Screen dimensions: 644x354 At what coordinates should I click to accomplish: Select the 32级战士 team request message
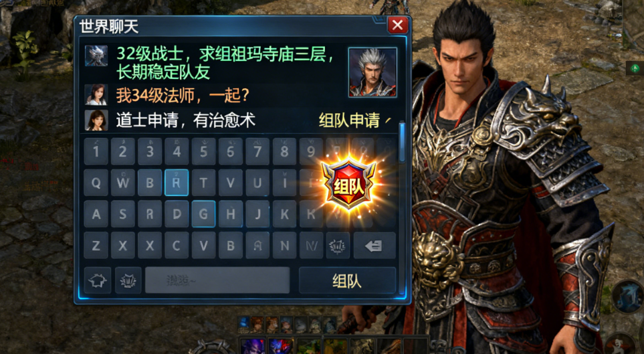[x=227, y=62]
